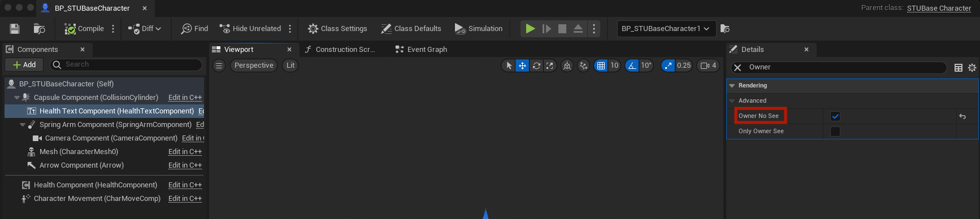Open Edit in C++ for Character Movement
The height and width of the screenshot is (219, 980).
pos(185,199)
